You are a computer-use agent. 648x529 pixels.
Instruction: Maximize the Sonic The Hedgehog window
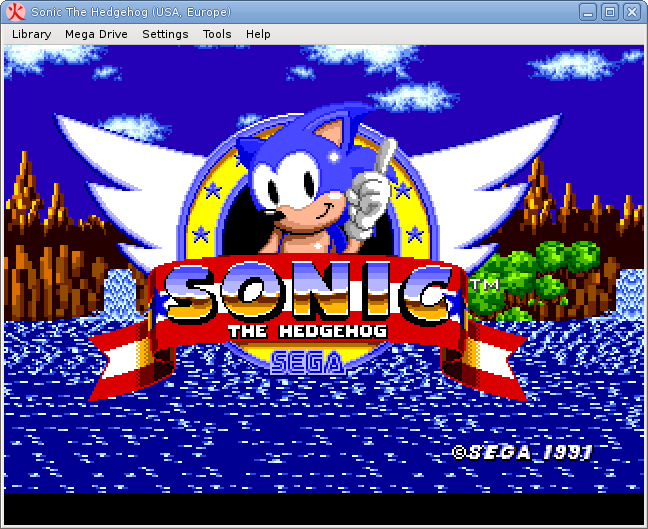pos(610,12)
